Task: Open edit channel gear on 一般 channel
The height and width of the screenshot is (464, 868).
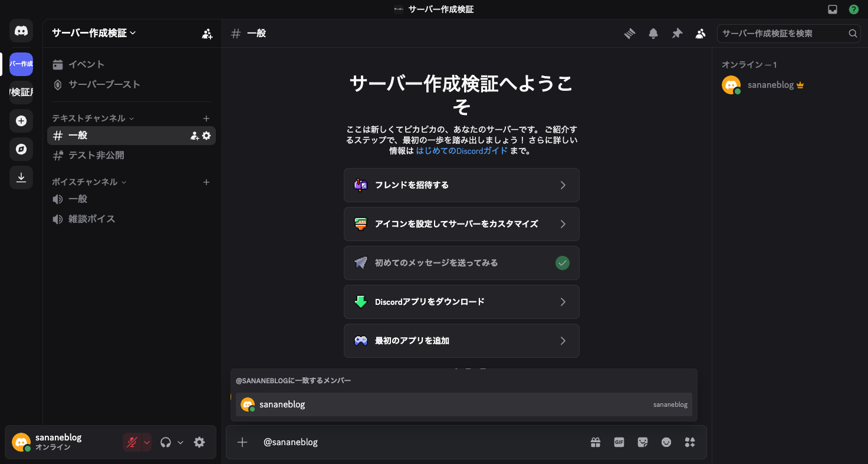Action: pos(206,136)
